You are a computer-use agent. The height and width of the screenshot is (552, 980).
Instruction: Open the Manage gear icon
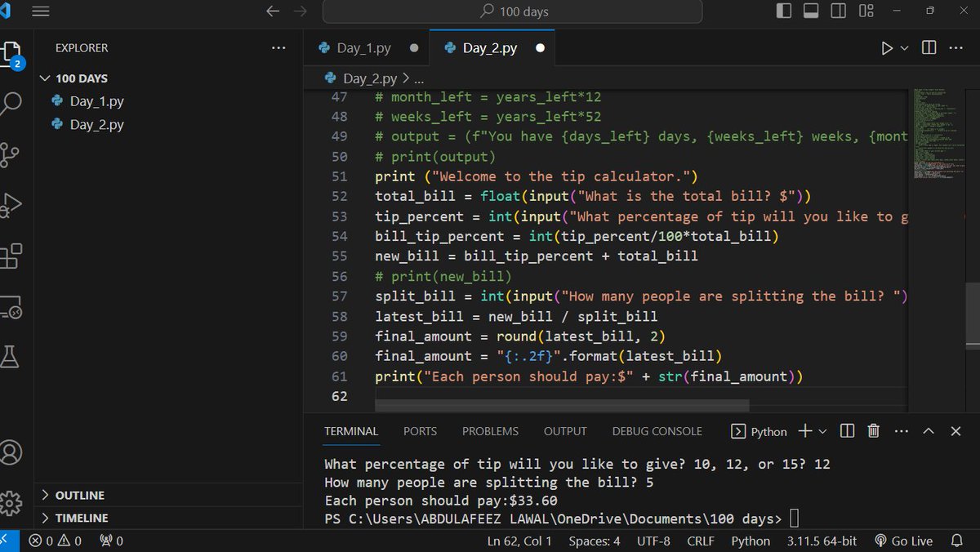[x=11, y=502]
